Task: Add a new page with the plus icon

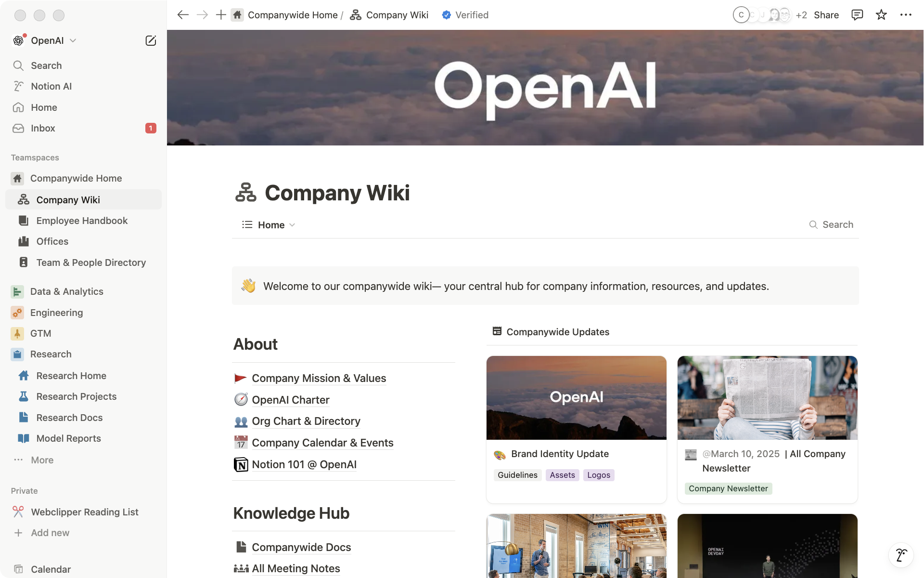Action: tap(220, 14)
